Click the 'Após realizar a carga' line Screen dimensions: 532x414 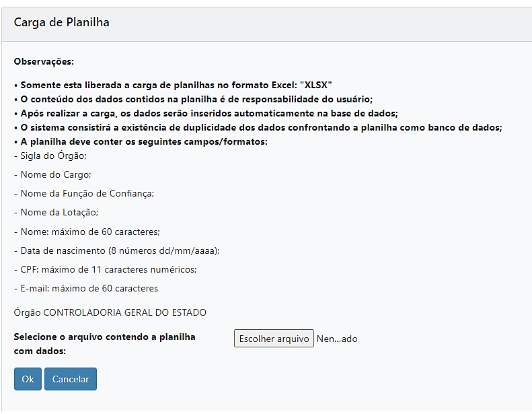pyautogui.click(x=206, y=113)
